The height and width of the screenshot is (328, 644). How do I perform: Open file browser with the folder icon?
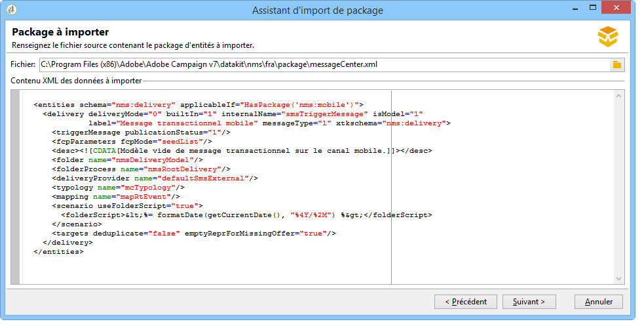coord(616,64)
